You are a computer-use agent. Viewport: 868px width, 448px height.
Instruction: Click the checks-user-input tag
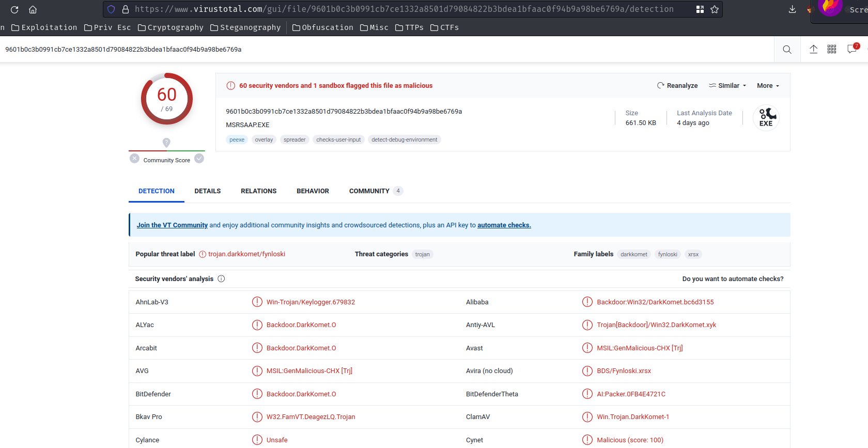(x=338, y=140)
